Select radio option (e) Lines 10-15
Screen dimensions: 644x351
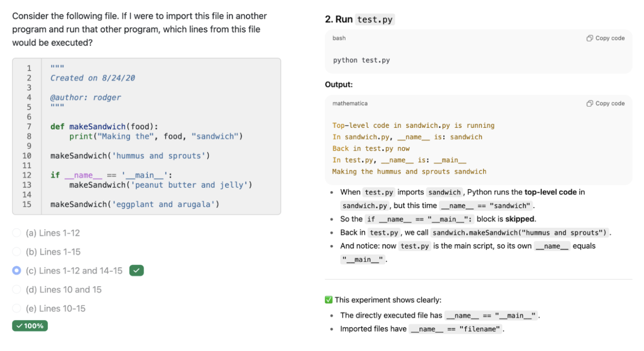pyautogui.click(x=17, y=308)
